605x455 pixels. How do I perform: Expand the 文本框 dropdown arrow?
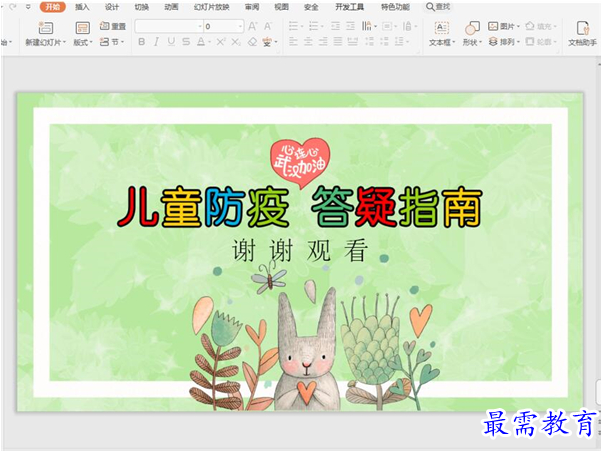click(454, 42)
